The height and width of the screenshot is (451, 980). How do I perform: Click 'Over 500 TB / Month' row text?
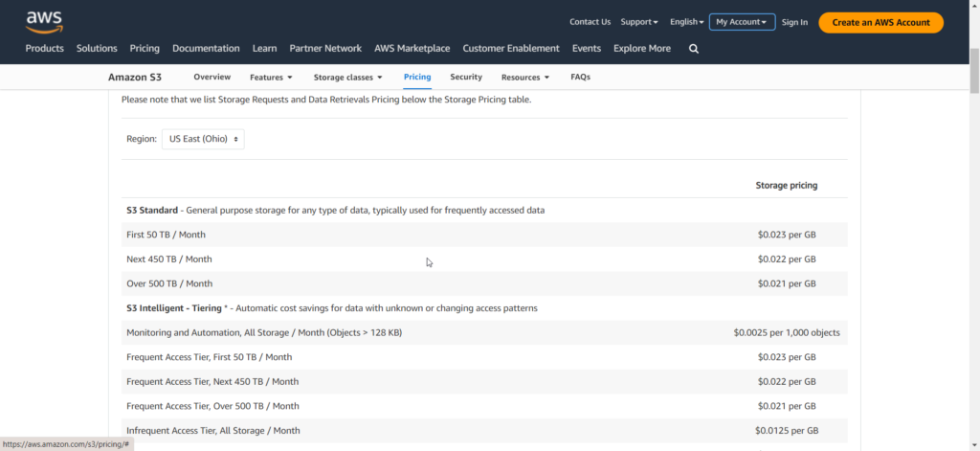pyautogui.click(x=169, y=283)
